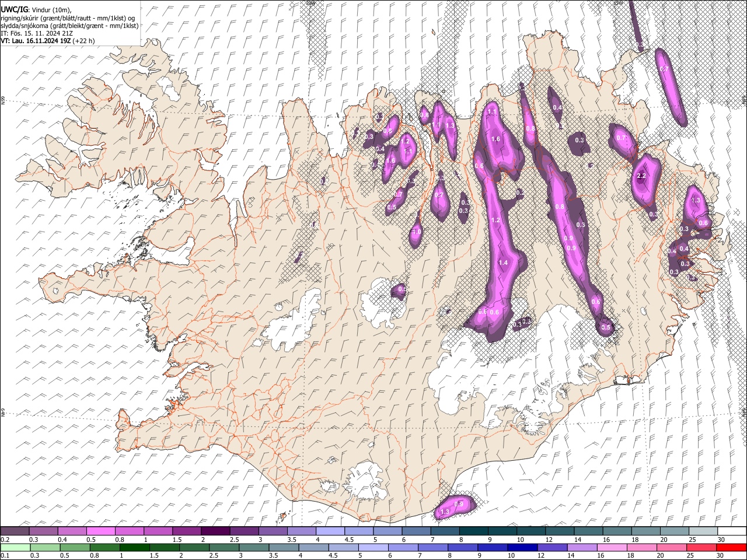
Task: Click the valid time 'VT: Lau. 16.11.2024 19Z (+22 h)'
Action: click(48, 41)
